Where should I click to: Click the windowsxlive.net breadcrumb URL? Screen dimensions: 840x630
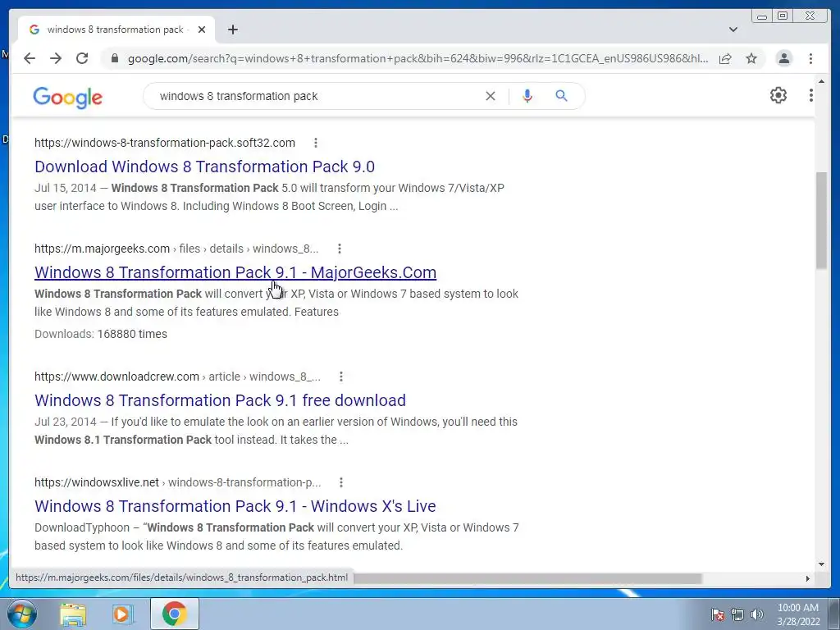(177, 482)
